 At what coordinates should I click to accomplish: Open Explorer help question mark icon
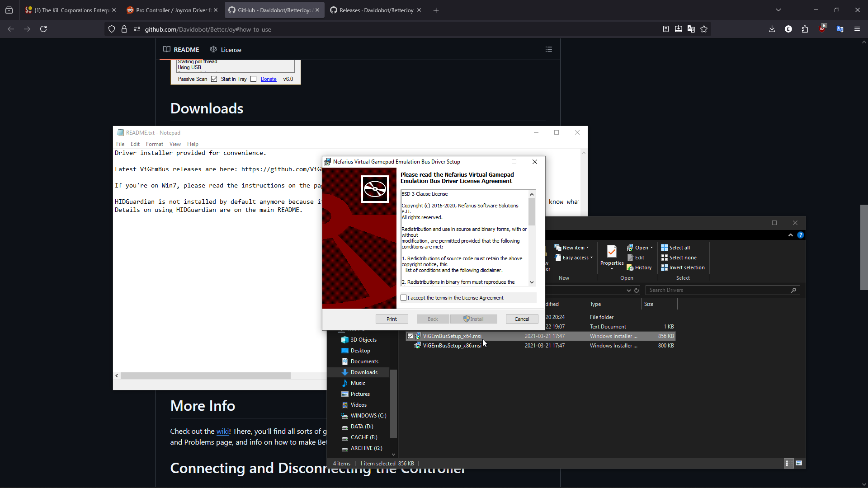801,235
